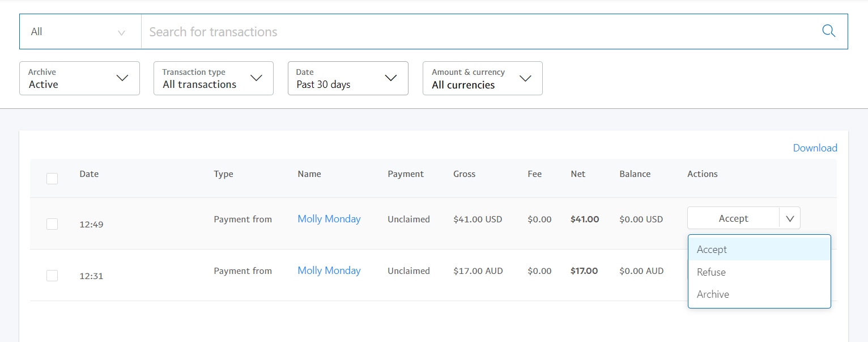Click the magnifying glass search icon
This screenshot has height=342, width=868.
pos(828,31)
